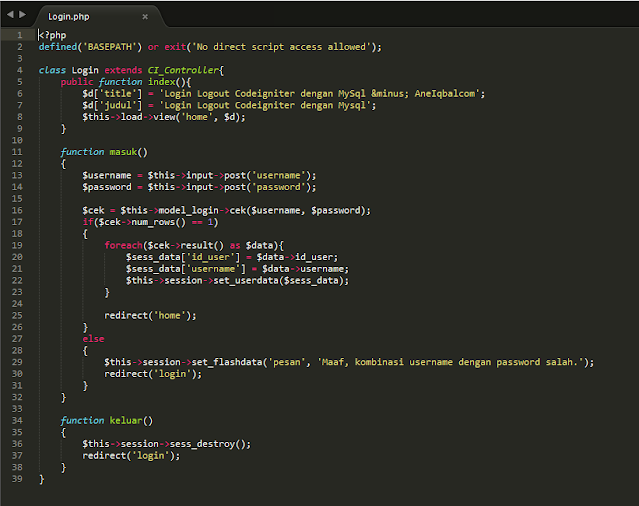Click the else keyword on line 27

[x=93, y=339]
